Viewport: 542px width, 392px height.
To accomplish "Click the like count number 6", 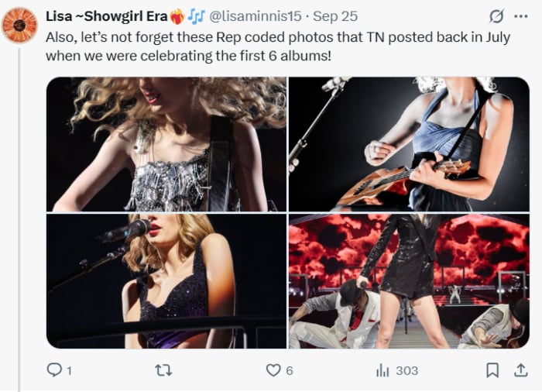I will (x=289, y=371).
